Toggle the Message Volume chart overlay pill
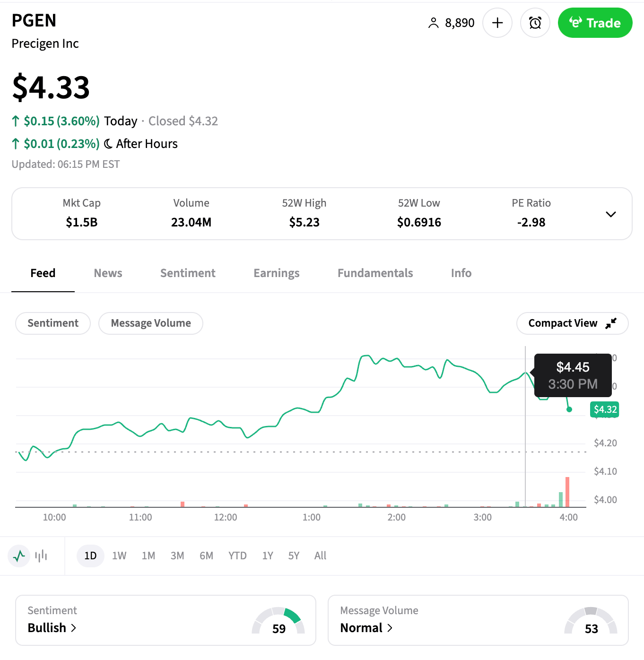 pos(151,323)
